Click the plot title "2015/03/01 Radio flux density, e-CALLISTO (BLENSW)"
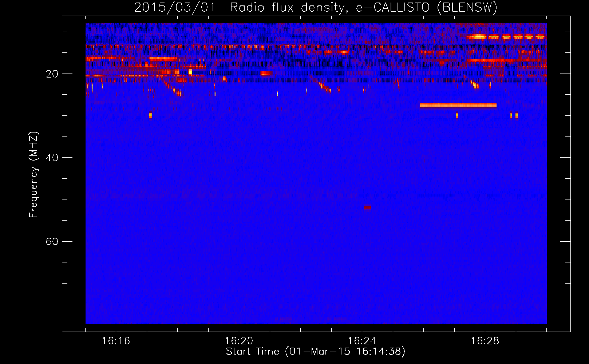This screenshot has width=589, height=364. (x=316, y=7)
